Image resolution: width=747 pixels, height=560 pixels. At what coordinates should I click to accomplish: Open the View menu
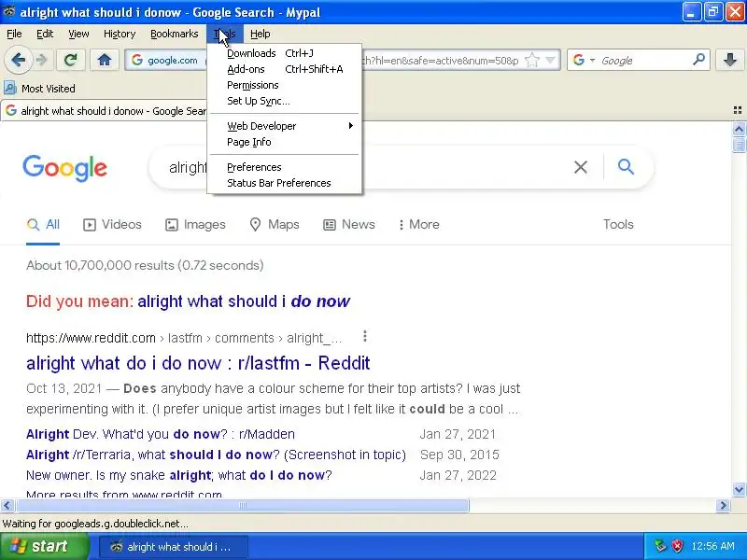point(78,34)
